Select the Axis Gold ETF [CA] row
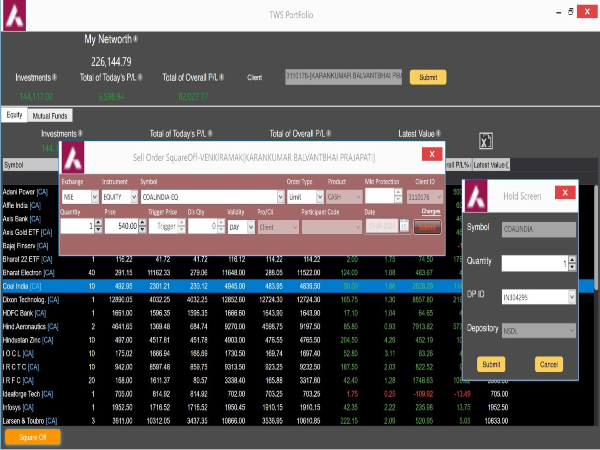The height and width of the screenshot is (450, 600). 27,232
